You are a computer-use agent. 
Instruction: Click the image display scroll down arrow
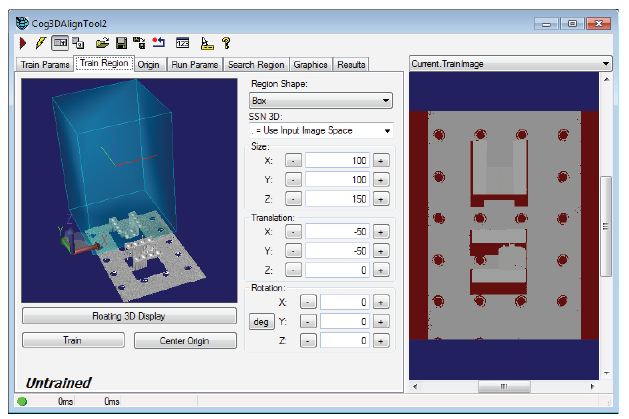[607, 373]
